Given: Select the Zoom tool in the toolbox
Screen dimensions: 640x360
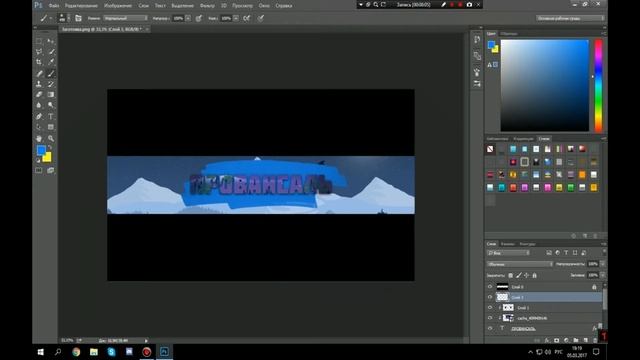Looking at the screenshot, I should coord(51,138).
